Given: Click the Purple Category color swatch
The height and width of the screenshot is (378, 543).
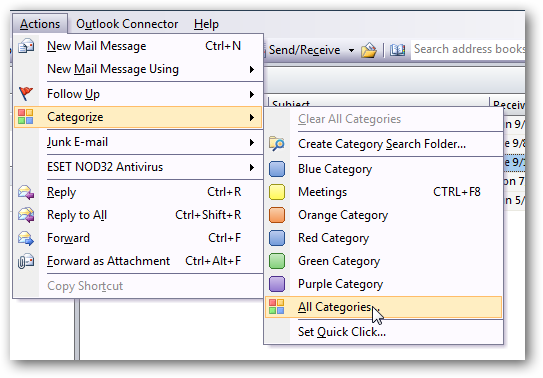Looking at the screenshot, I should coord(277,284).
